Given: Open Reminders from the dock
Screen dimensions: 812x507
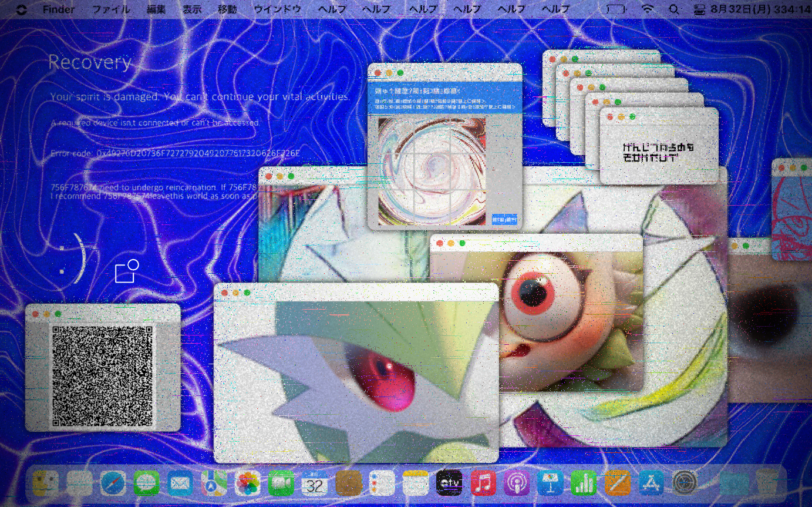Looking at the screenshot, I should point(382,483).
